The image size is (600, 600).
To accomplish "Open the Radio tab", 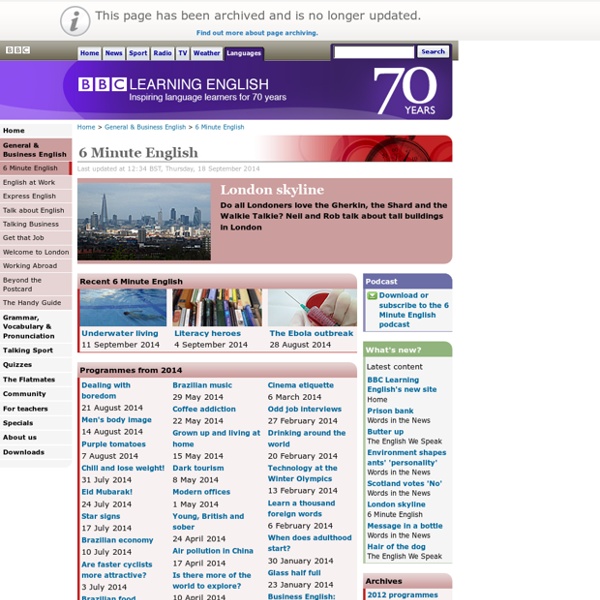I will pos(163,53).
